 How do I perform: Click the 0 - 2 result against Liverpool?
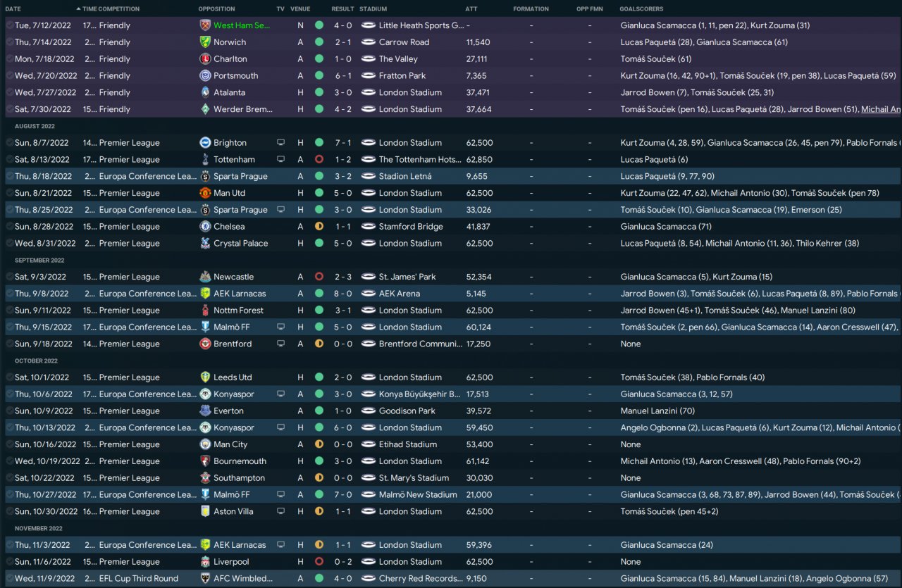342,562
